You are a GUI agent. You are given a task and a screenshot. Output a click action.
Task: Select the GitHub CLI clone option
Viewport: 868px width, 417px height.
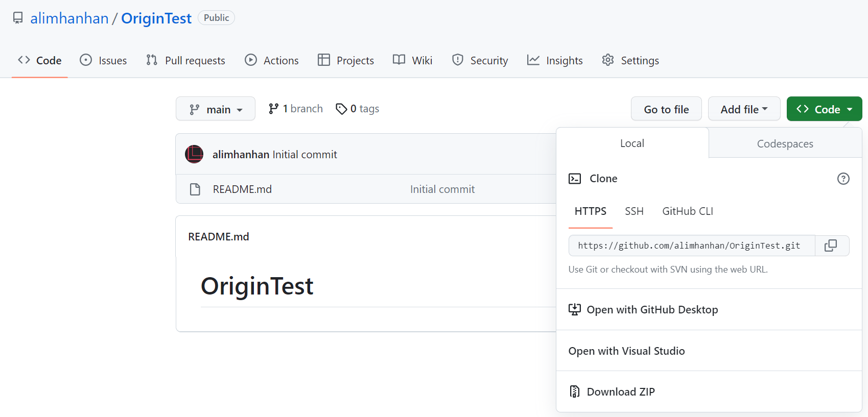click(x=688, y=211)
